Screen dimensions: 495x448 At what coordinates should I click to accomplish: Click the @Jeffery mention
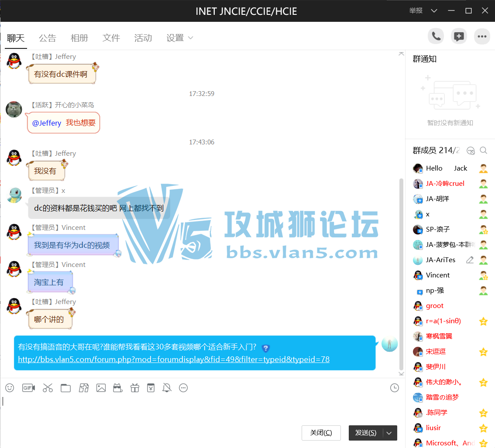(47, 123)
